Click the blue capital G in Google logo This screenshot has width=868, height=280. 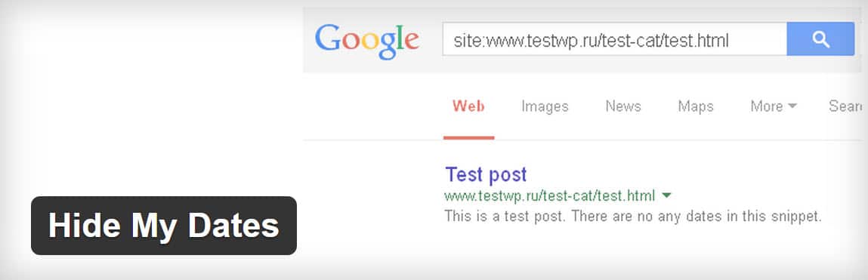pos(326,38)
